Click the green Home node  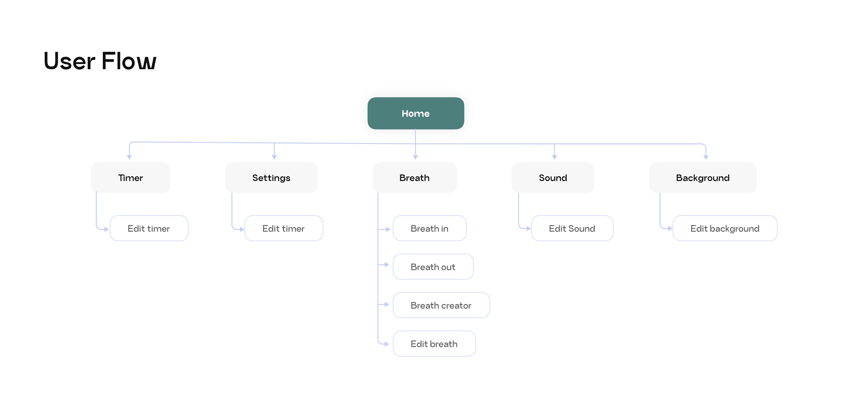coord(416,113)
